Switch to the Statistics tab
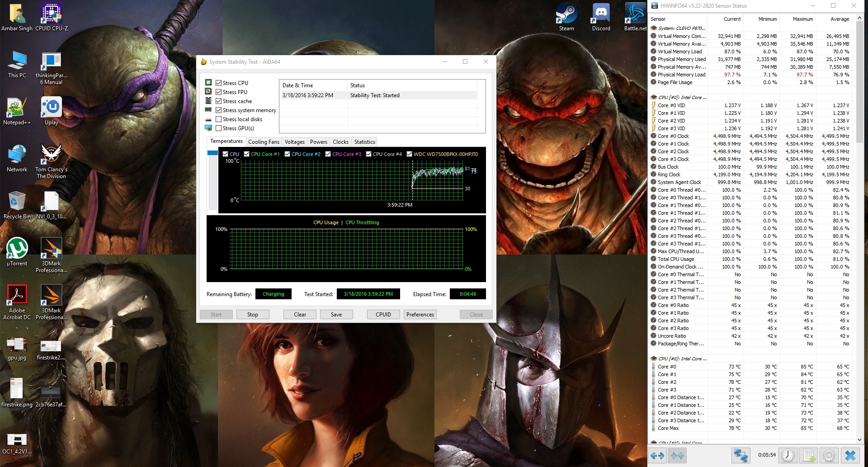 tap(365, 142)
